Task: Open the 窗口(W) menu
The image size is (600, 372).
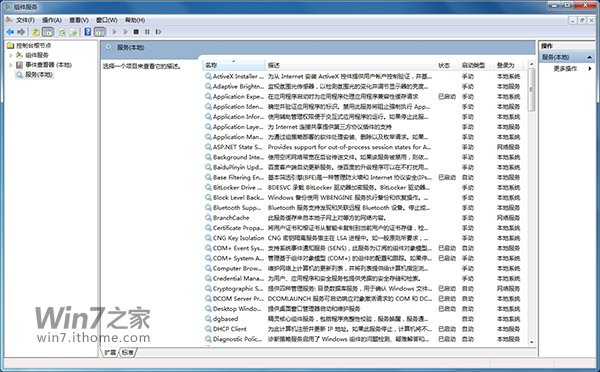Action: coord(106,20)
